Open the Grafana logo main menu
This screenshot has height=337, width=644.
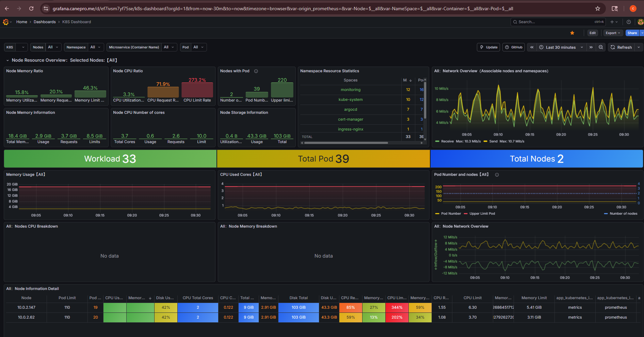tap(6, 22)
